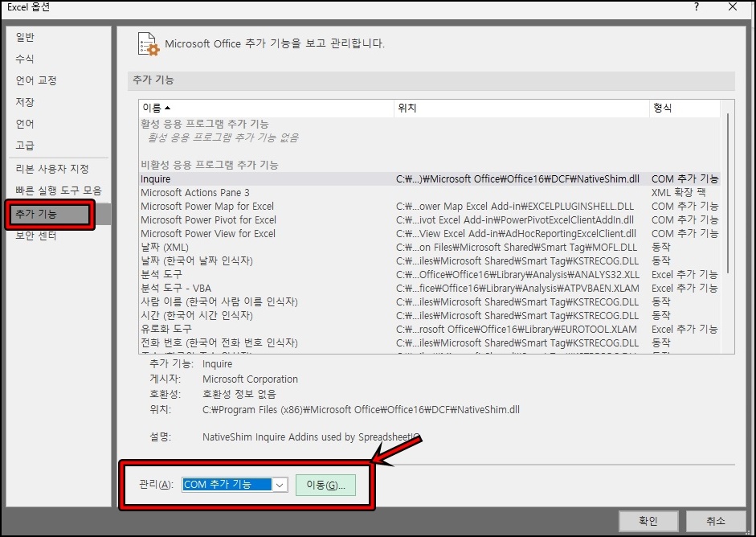Select the 날짜 (XML) add-in row
This screenshot has height=537, width=756.
(429, 248)
